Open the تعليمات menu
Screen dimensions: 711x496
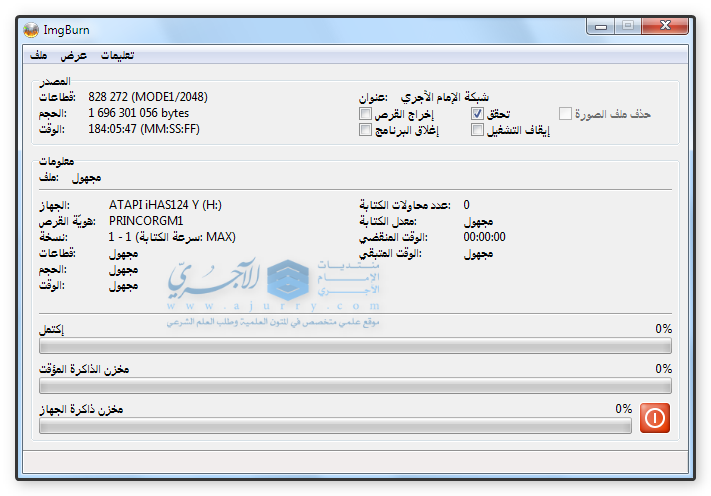point(117,55)
